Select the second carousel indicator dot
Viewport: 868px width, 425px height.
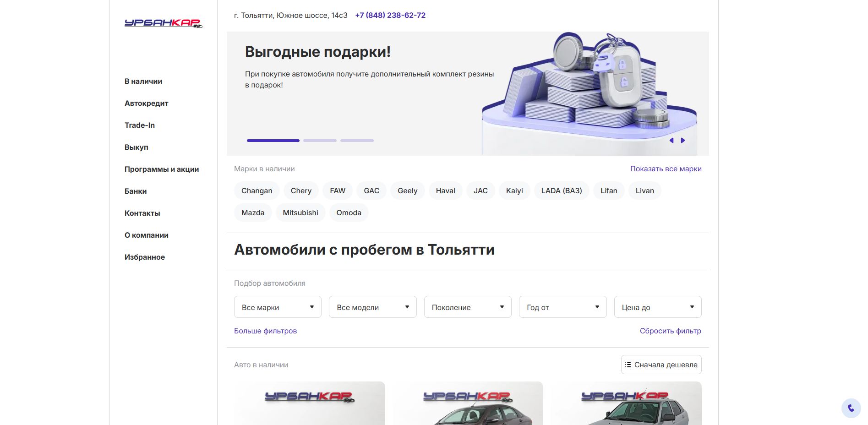click(x=320, y=140)
